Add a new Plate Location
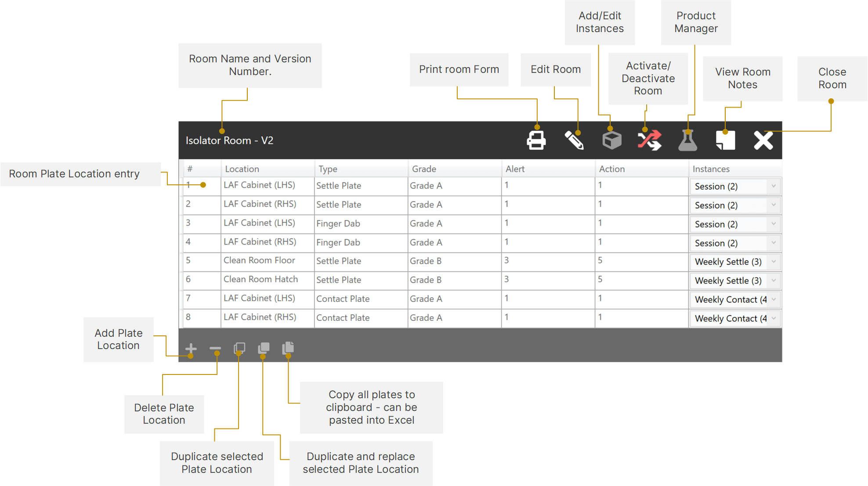 coord(191,348)
